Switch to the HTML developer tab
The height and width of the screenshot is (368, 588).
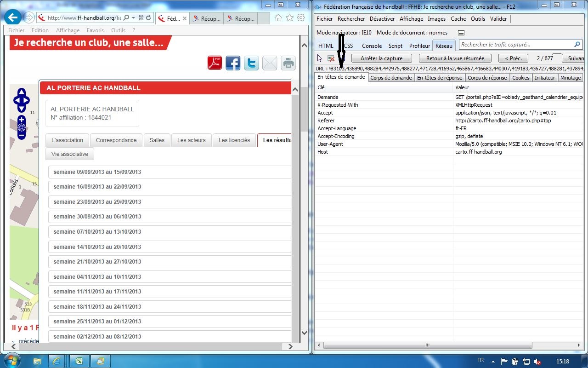pyautogui.click(x=326, y=46)
